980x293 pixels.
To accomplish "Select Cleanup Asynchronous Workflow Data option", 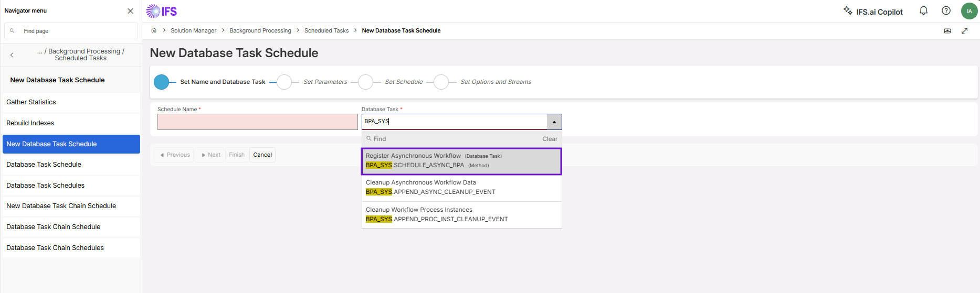I will (x=461, y=188).
